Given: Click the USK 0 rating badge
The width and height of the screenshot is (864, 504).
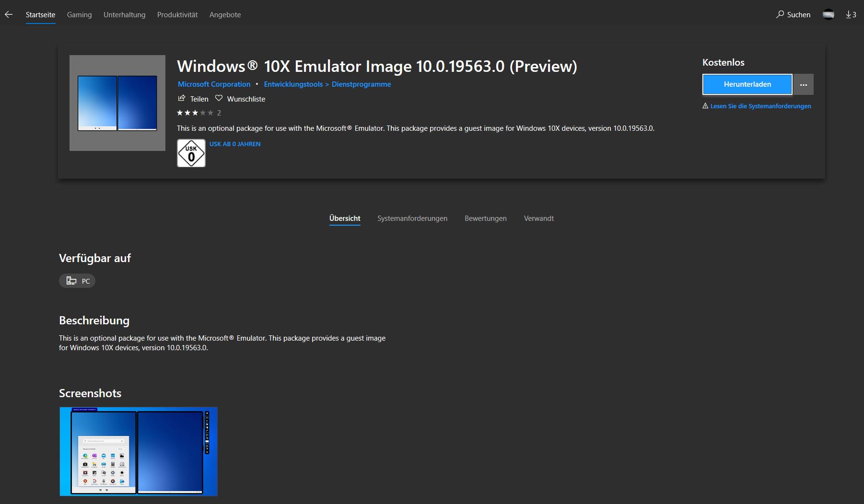Looking at the screenshot, I should point(191,153).
